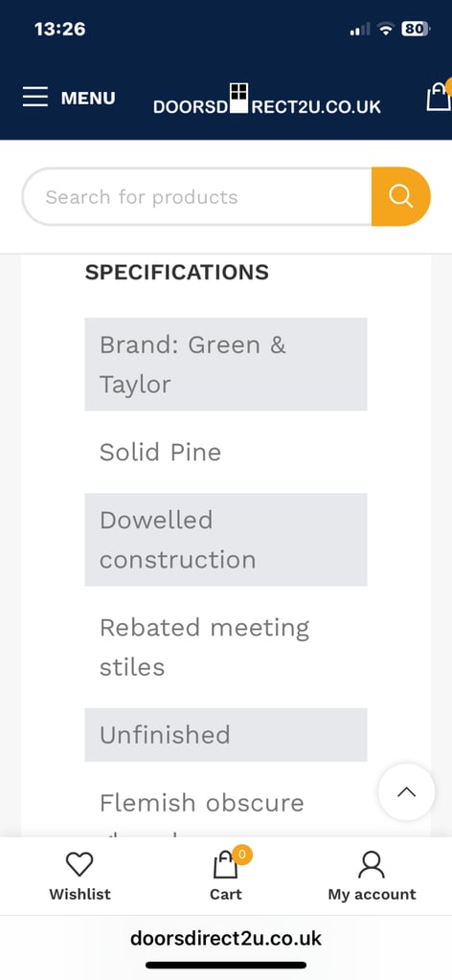452x980 pixels.
Task: Tap the SPECIFICATIONS heading
Action: [x=177, y=272]
